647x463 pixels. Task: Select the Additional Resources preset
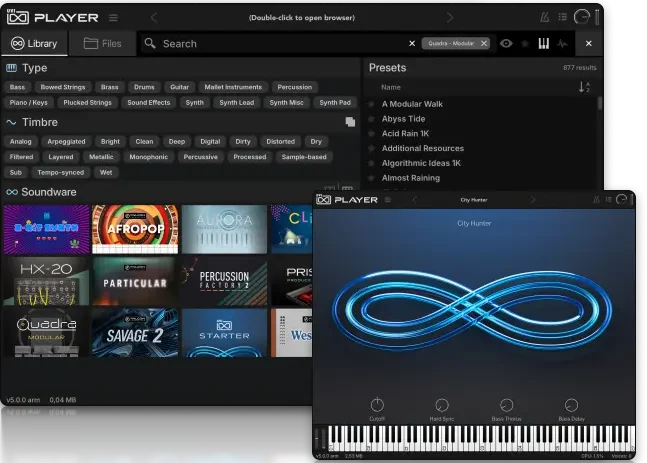click(423, 148)
